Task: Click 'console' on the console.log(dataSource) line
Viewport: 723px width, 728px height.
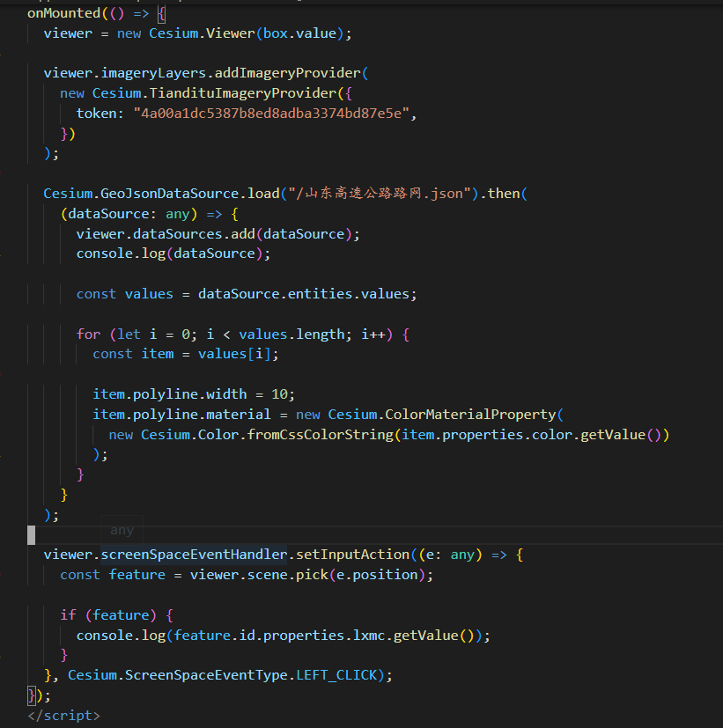Action: coord(105,254)
